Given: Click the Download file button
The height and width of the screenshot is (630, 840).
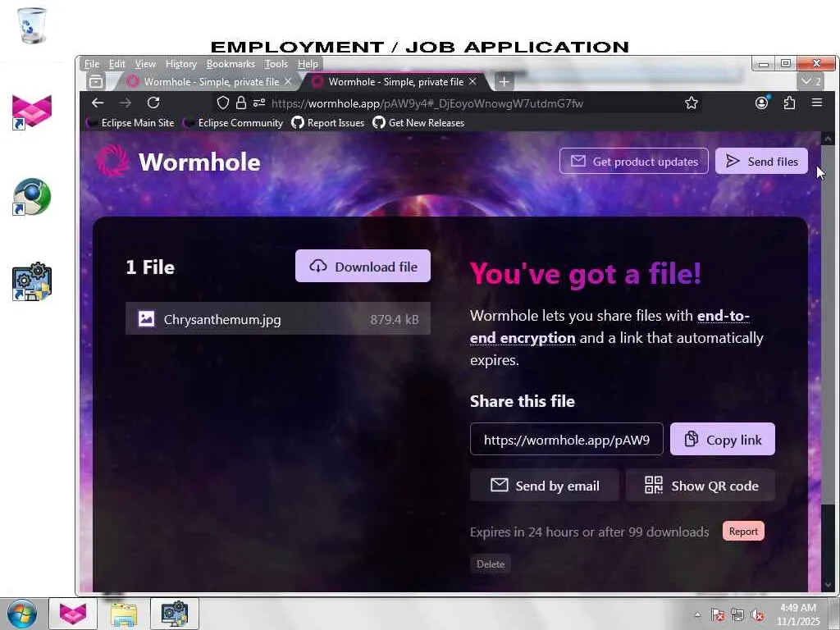Looking at the screenshot, I should (x=363, y=266).
